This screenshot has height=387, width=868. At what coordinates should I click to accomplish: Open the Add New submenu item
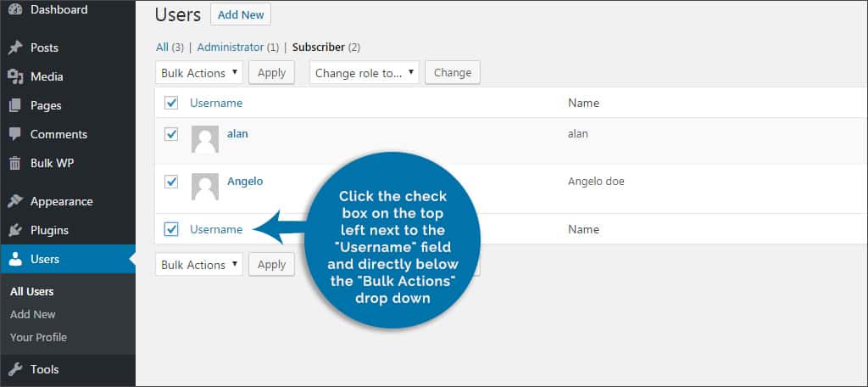pyautogui.click(x=33, y=314)
